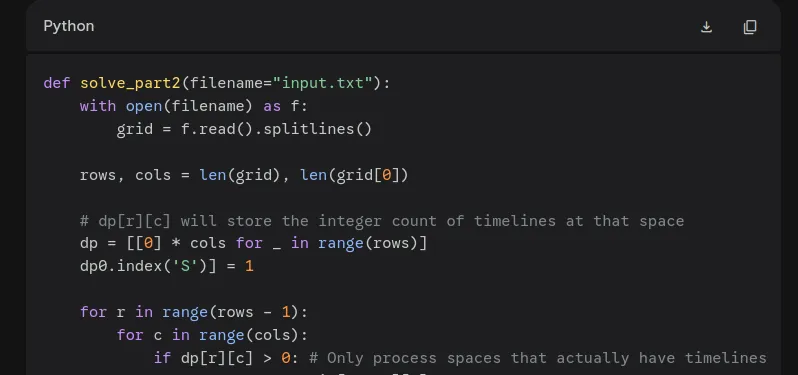This screenshot has width=798, height=375.
Task: Click the comment 'Only process spaces that actually have timelines'
Action: point(537,358)
